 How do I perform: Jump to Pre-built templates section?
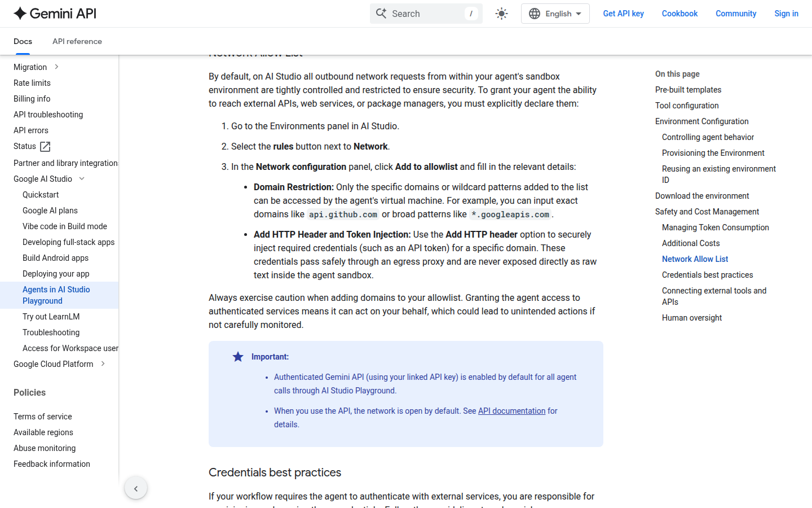pos(688,90)
